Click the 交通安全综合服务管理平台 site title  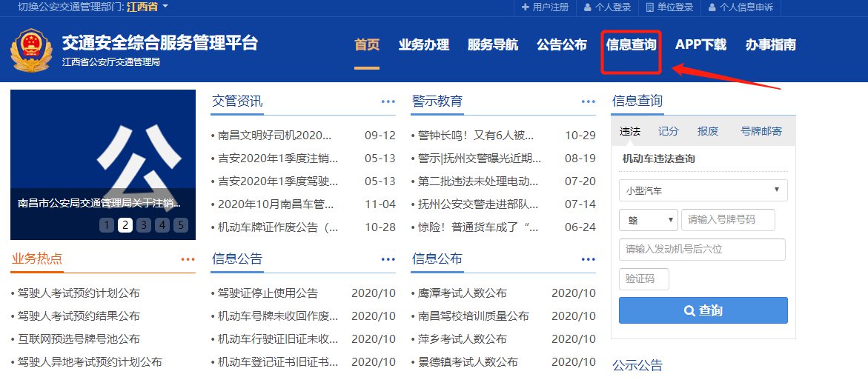point(159,42)
